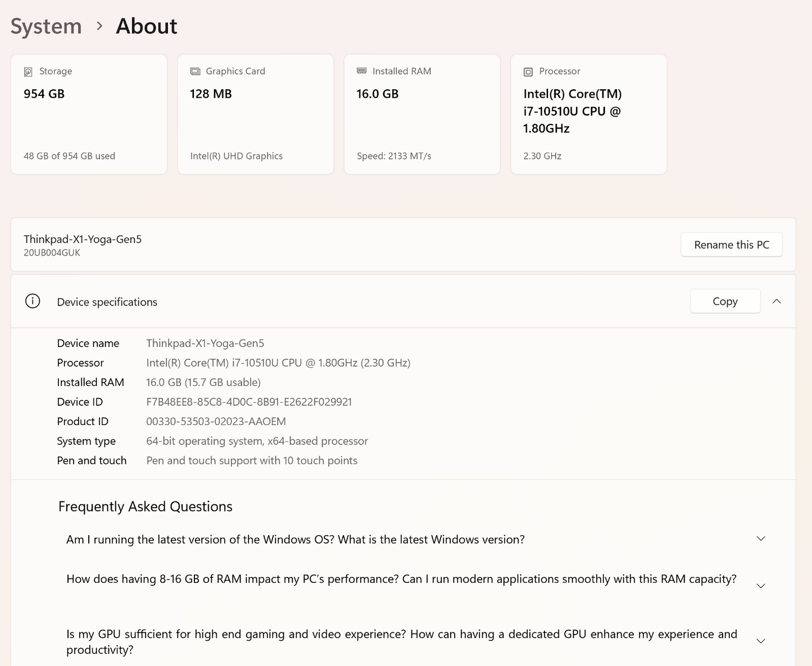Click the Graphics Card icon
The height and width of the screenshot is (666, 812).
coord(195,71)
